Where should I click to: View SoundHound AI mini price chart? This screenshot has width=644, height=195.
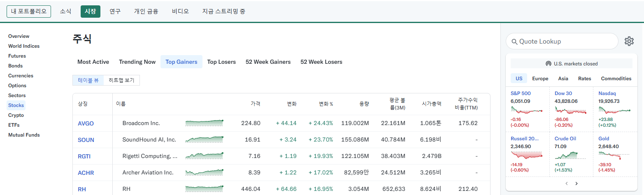click(x=205, y=139)
